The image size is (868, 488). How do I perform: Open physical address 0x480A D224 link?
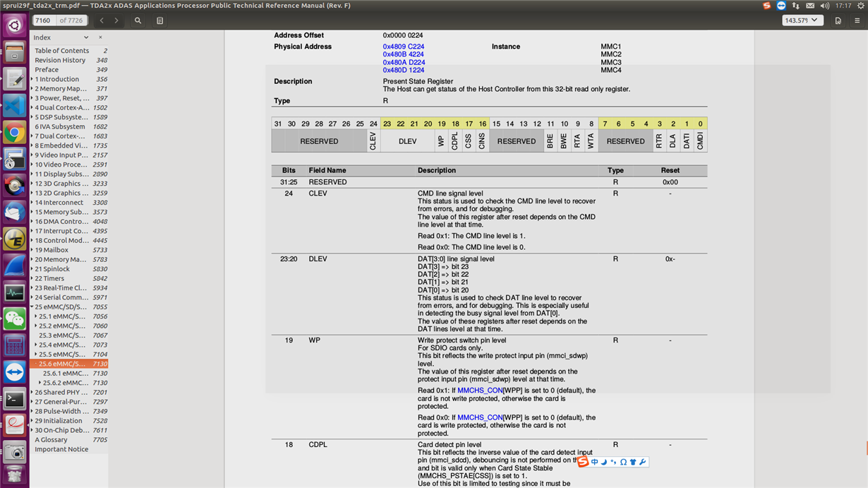(x=404, y=62)
